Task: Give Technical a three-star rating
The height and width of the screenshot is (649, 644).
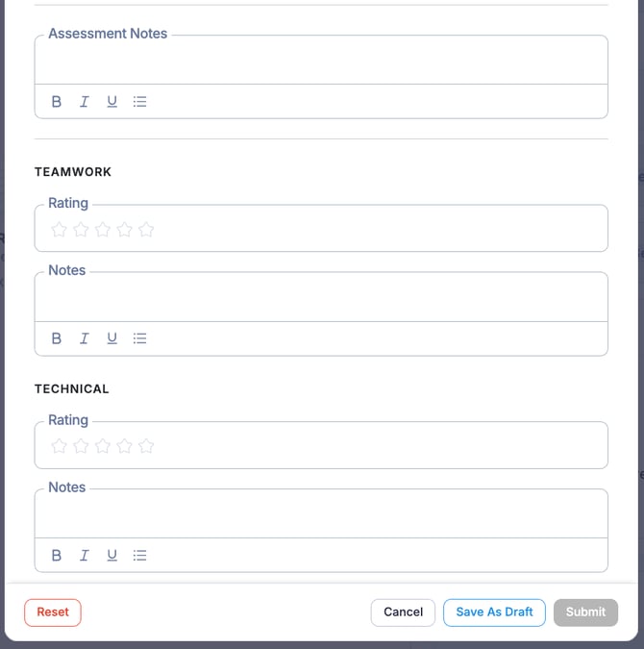Action: (x=103, y=446)
